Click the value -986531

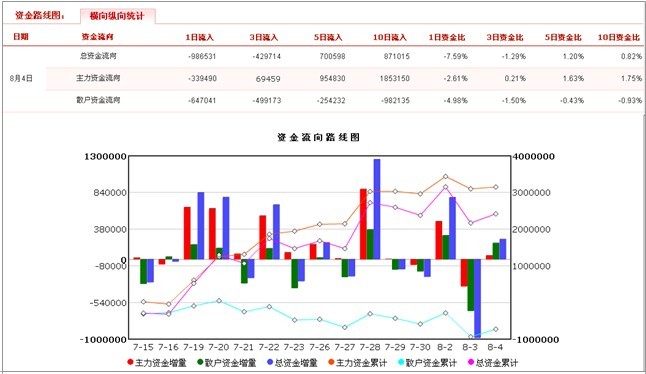click(202, 56)
